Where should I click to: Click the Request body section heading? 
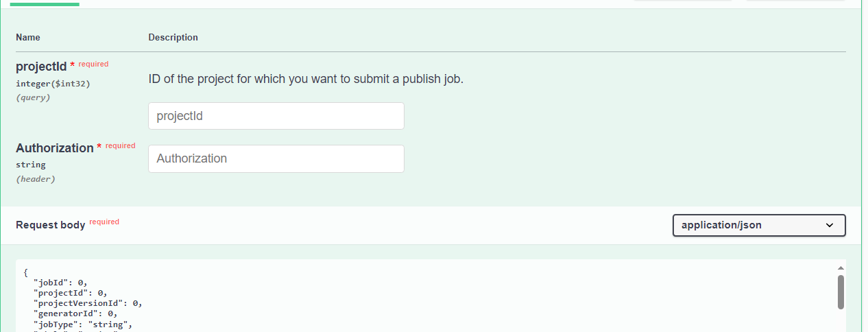51,225
